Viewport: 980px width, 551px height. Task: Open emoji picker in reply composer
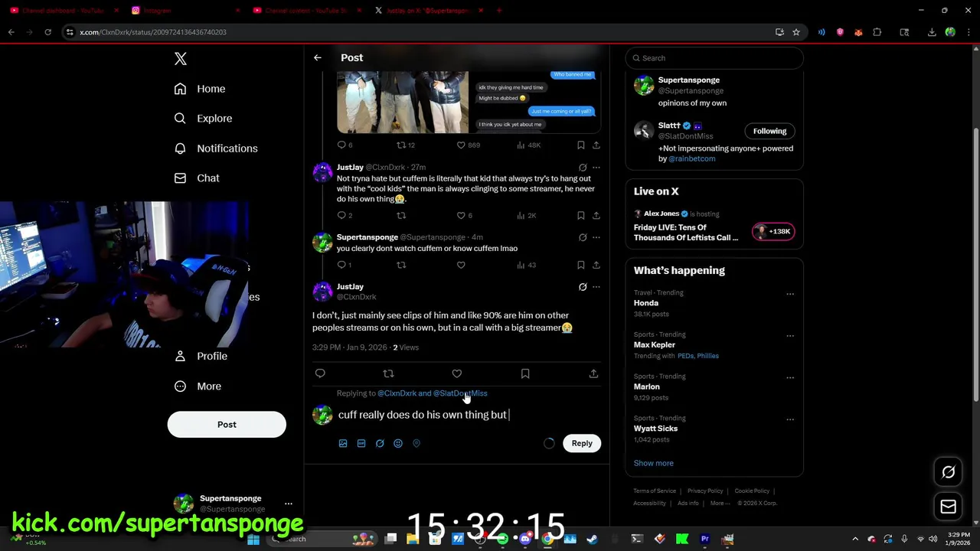coord(398,443)
